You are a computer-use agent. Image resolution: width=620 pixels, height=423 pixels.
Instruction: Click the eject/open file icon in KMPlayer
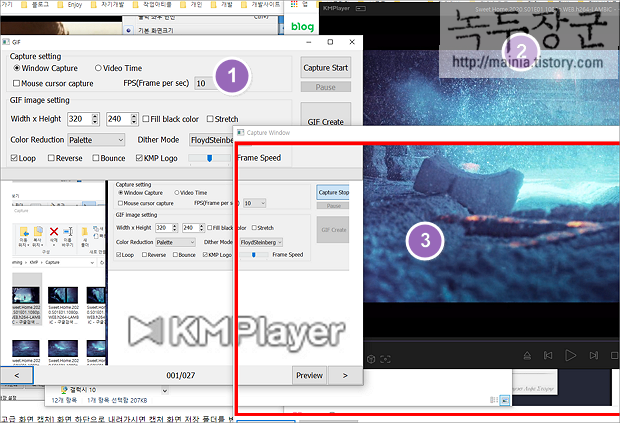527,356
